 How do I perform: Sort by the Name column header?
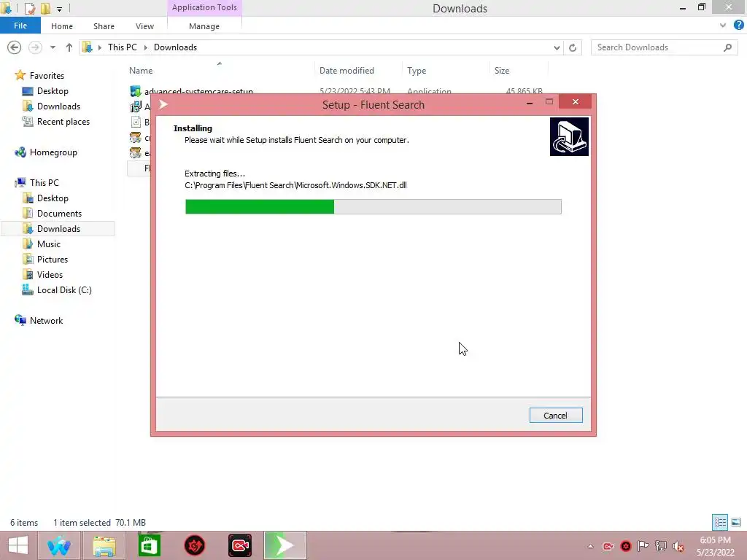(x=141, y=71)
